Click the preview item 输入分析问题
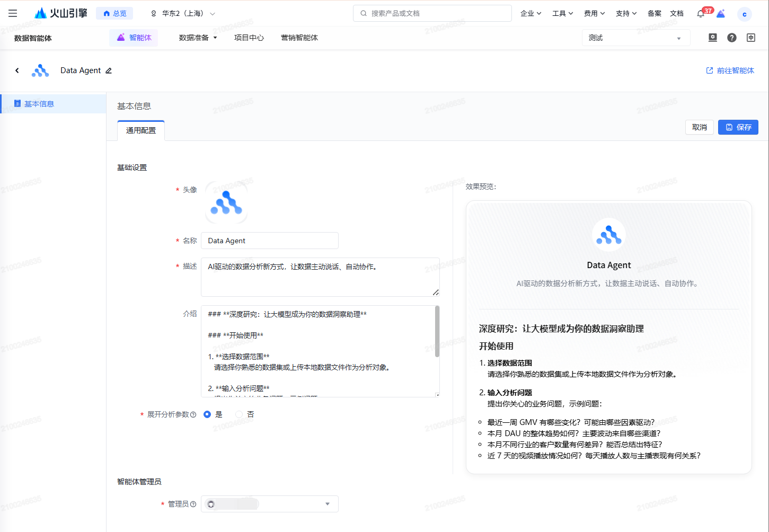This screenshot has width=769, height=532. coord(510,393)
